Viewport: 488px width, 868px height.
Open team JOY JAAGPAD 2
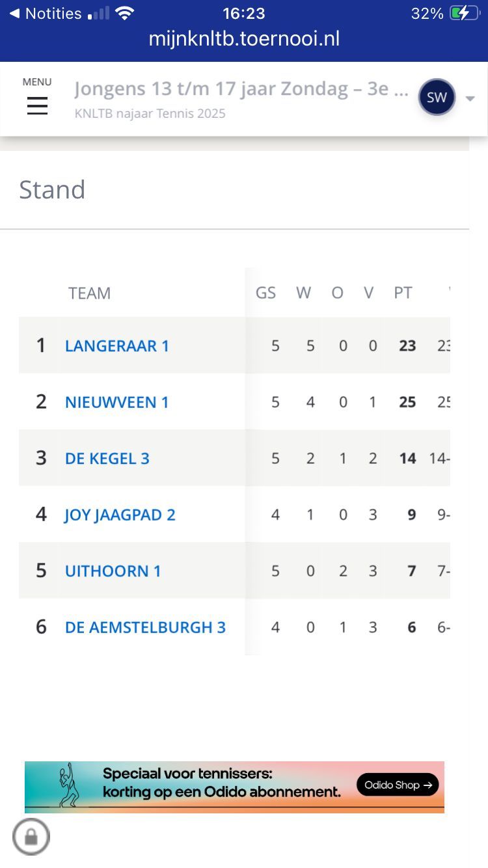coord(120,515)
